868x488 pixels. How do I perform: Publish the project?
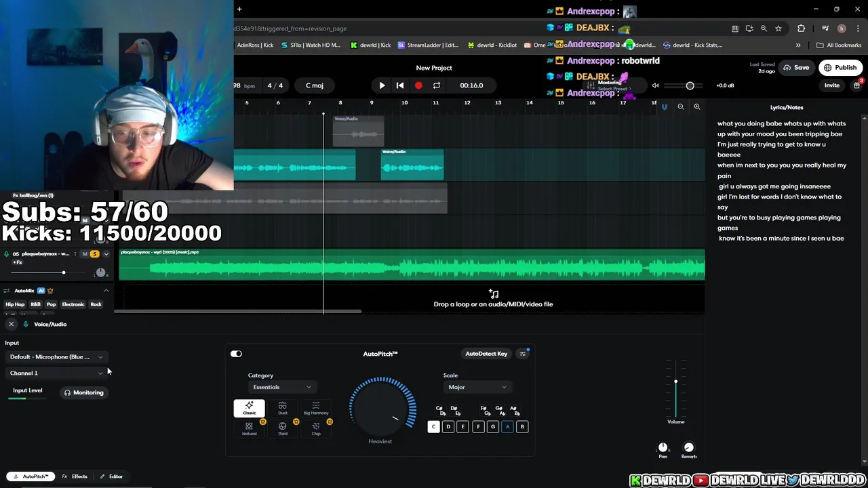click(x=840, y=67)
